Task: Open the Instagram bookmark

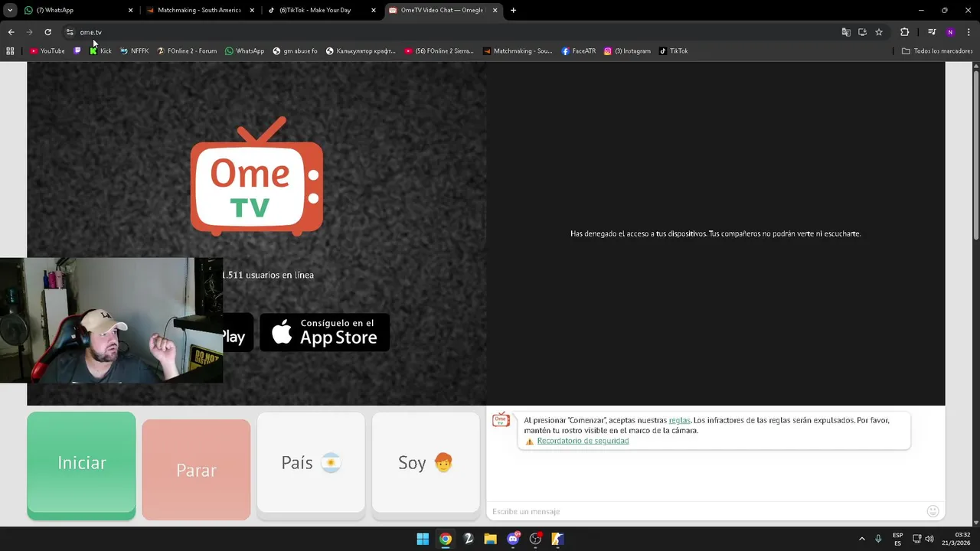Action: (627, 51)
